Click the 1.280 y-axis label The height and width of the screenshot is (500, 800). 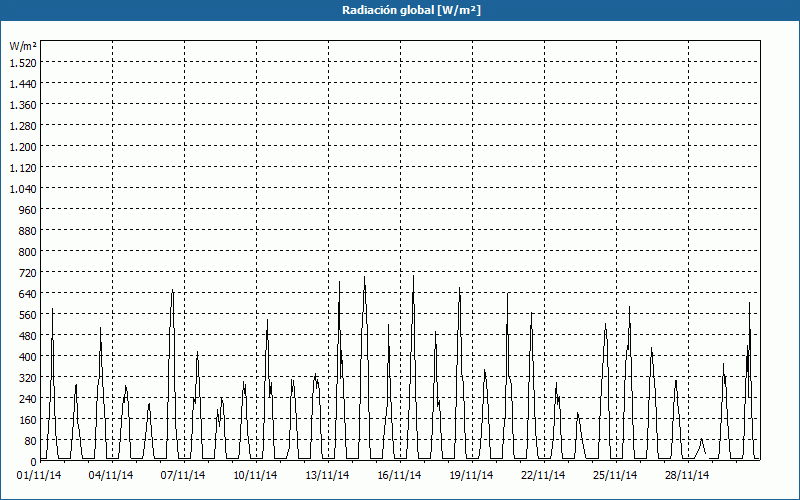pos(23,126)
